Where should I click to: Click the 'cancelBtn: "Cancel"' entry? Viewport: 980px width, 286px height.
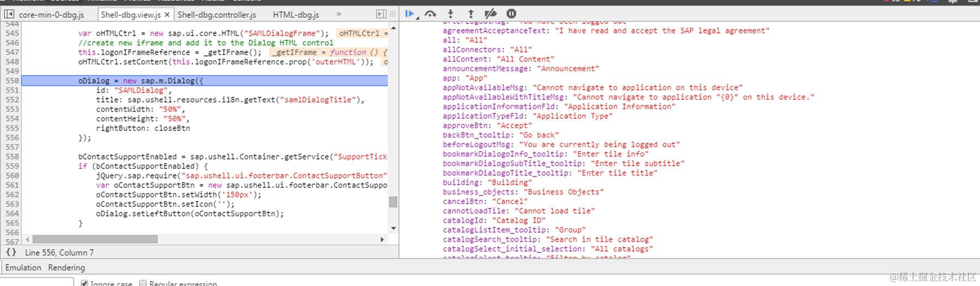[x=485, y=201]
